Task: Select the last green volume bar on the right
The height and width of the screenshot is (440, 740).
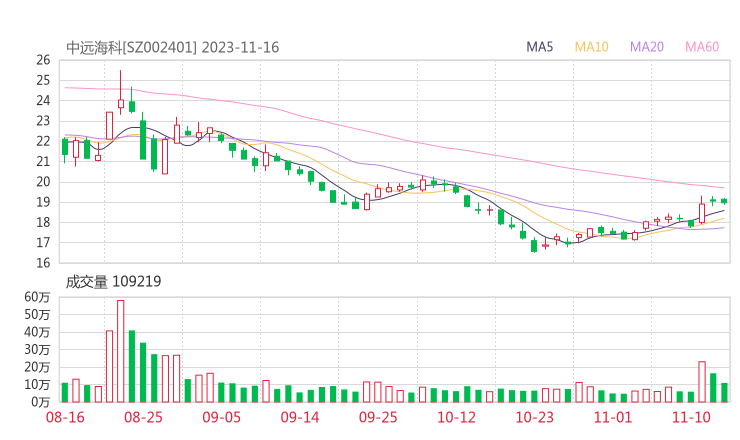Action: click(x=724, y=393)
